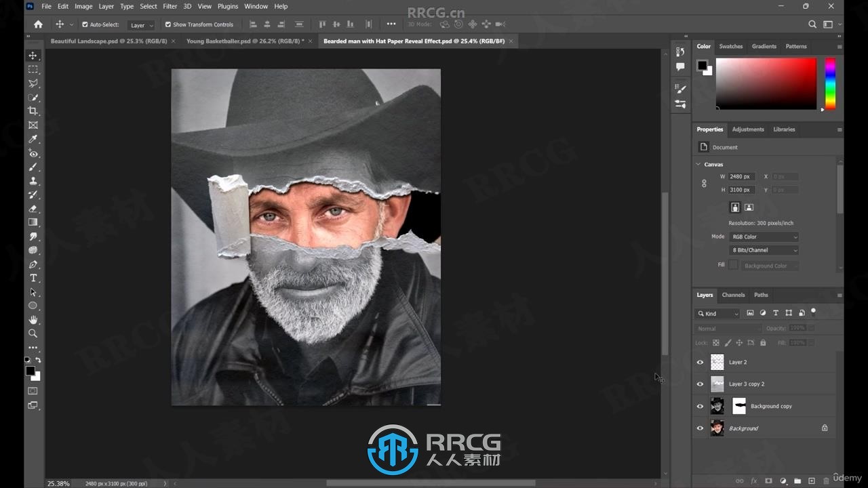This screenshot has width=868, height=488.
Task: Hide Layer 2 with its eye icon
Action: coord(701,363)
